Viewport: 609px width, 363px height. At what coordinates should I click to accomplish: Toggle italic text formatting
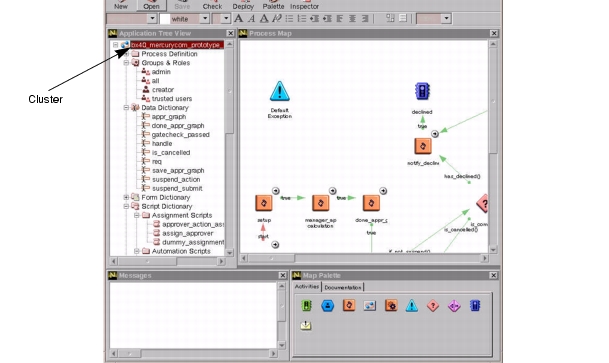(x=251, y=18)
